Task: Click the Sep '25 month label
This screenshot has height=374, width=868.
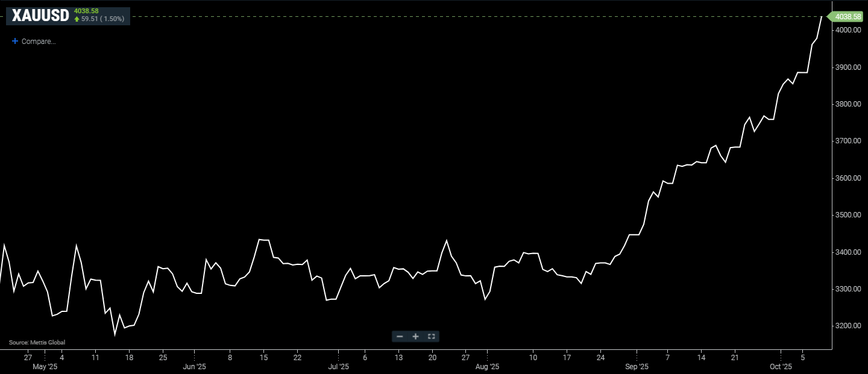Action: [637, 367]
